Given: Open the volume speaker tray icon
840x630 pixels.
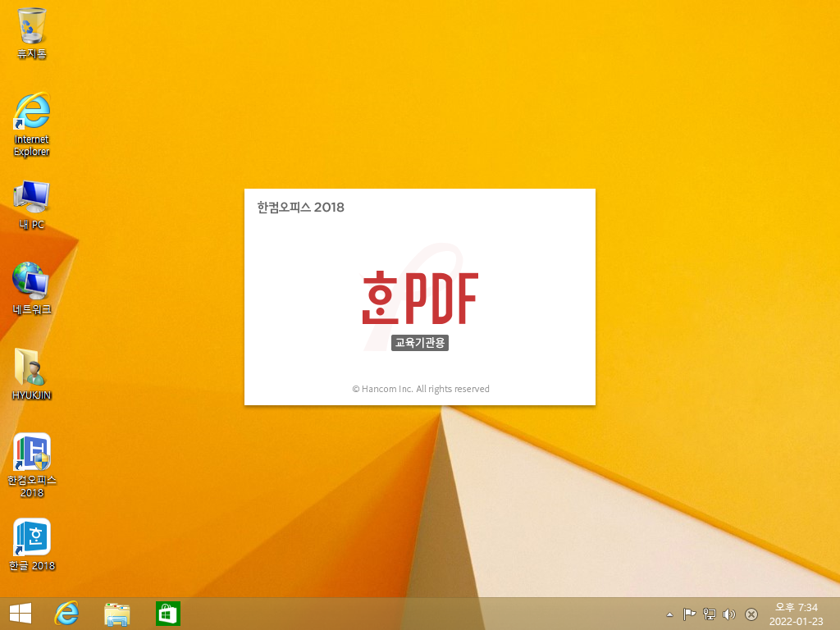Looking at the screenshot, I should tap(729, 614).
